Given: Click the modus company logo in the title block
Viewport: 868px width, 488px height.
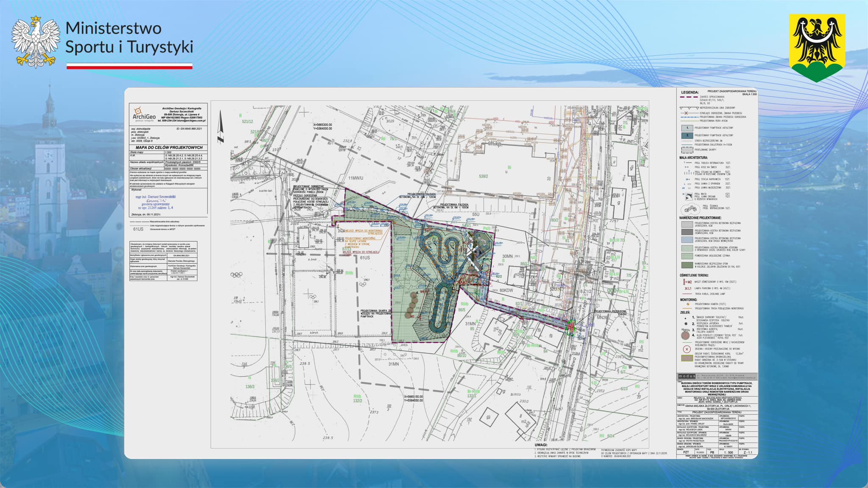Looking at the screenshot, I should (x=687, y=376).
